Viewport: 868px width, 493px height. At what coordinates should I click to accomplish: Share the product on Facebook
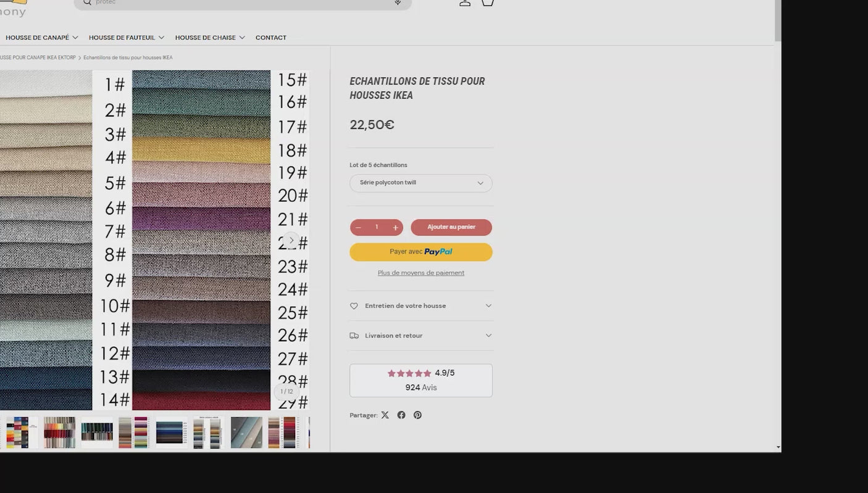[401, 415]
